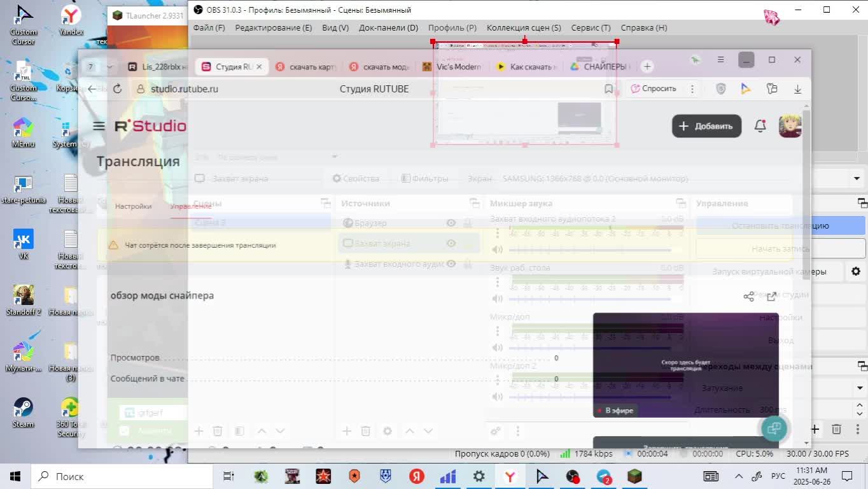Open Steam desktop shortcut

pyautogui.click(x=23, y=411)
